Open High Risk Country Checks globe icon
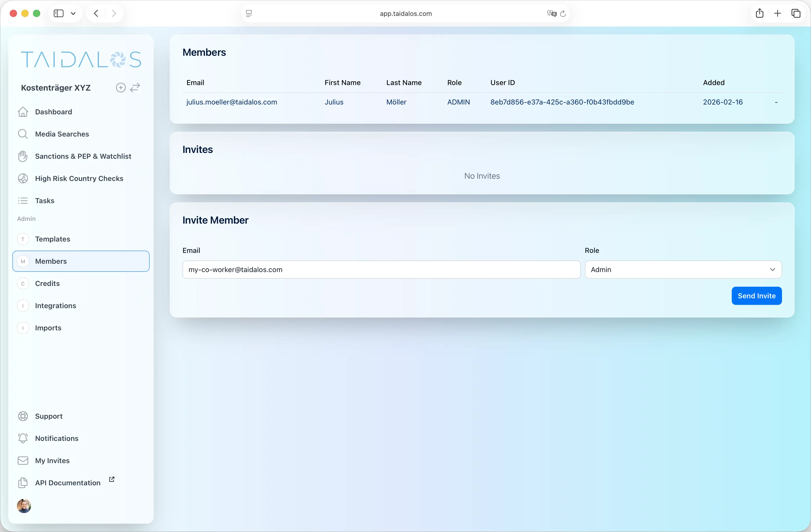This screenshot has width=811, height=532. (22, 178)
